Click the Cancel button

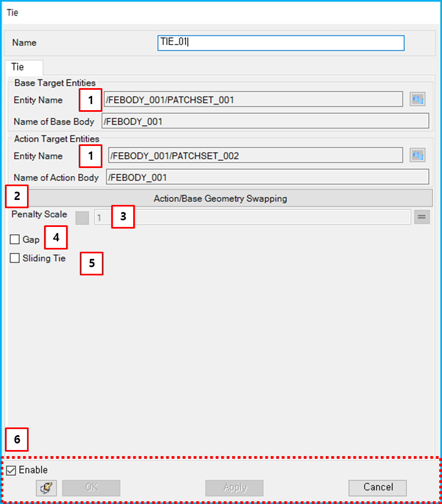coord(377,487)
